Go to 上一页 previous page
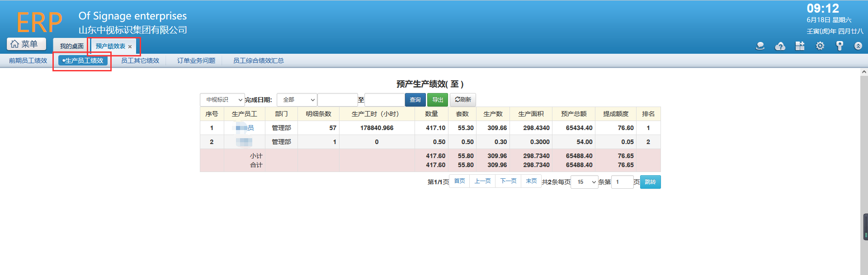The image size is (868, 275). [x=482, y=181]
